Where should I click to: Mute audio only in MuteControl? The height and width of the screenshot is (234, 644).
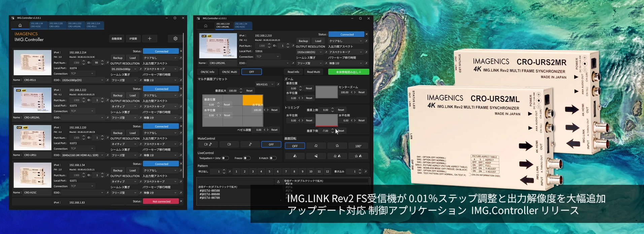pos(250,144)
